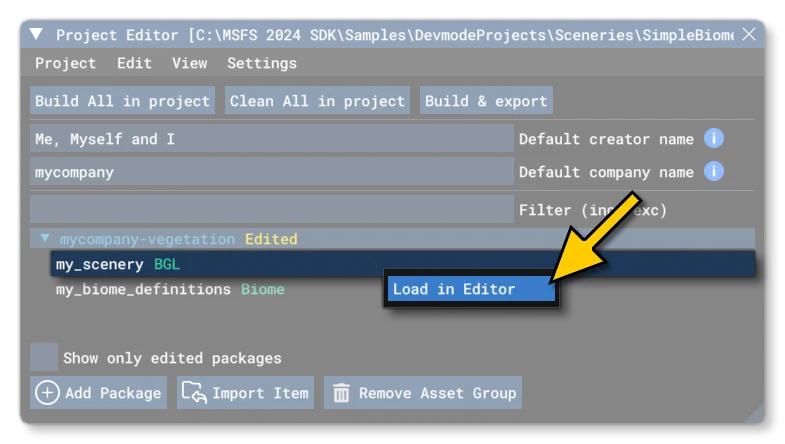
Task: Open the Edit menu
Action: tap(134, 63)
